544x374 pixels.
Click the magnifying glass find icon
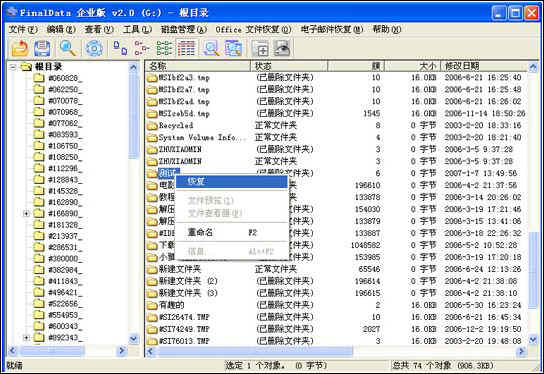[68, 48]
